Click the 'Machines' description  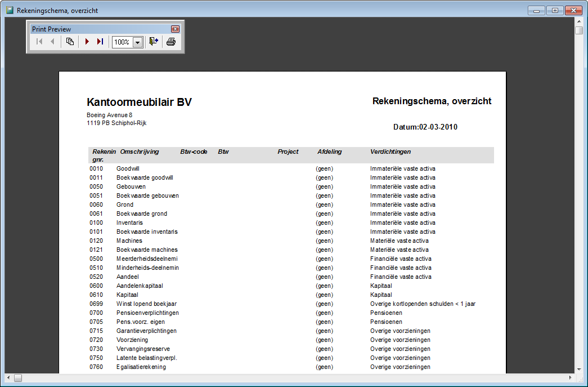tap(129, 241)
